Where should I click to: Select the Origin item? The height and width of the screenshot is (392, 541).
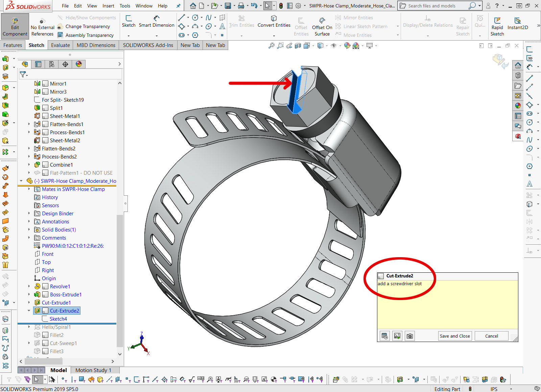click(x=49, y=278)
